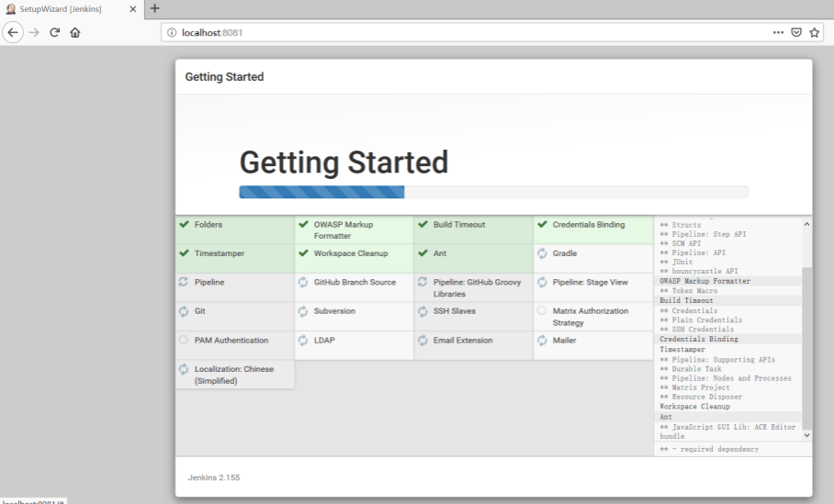The width and height of the screenshot is (834, 504).
Task: Click the 'Email Extension' plugin label
Action: (463, 341)
